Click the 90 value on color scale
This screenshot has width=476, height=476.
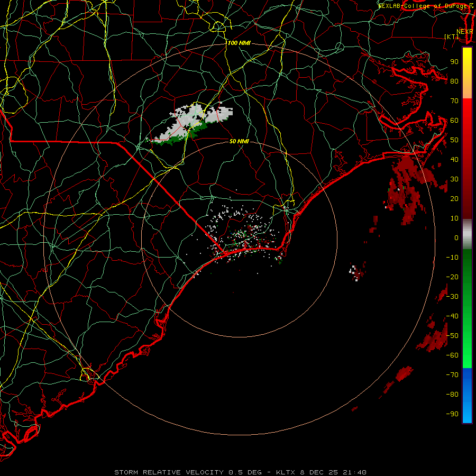click(x=454, y=62)
